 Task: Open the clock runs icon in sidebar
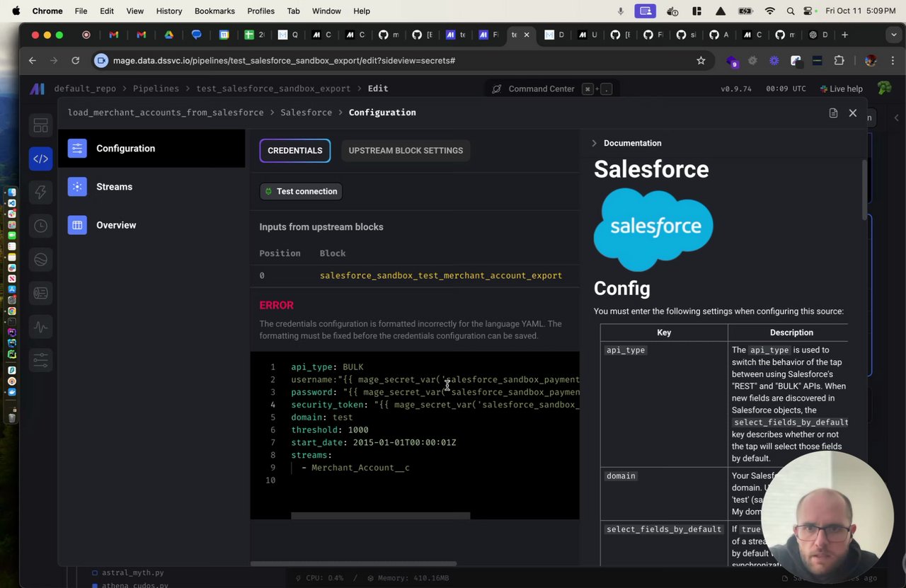[x=40, y=226]
